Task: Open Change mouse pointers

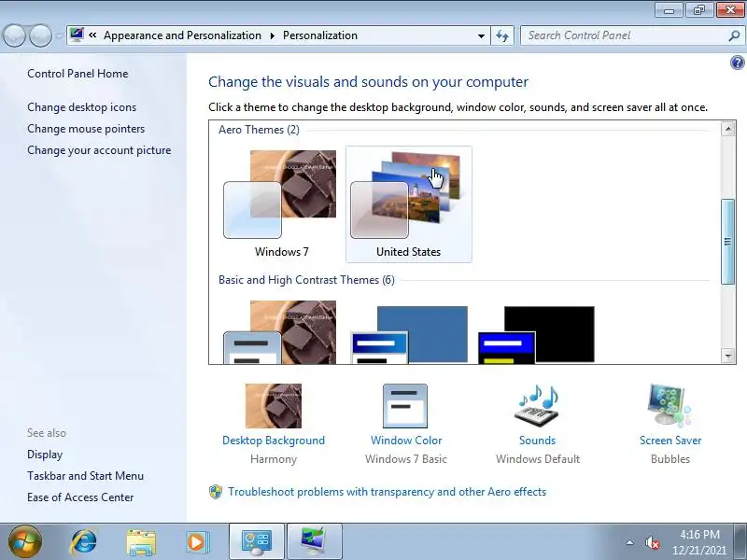Action: (x=86, y=129)
